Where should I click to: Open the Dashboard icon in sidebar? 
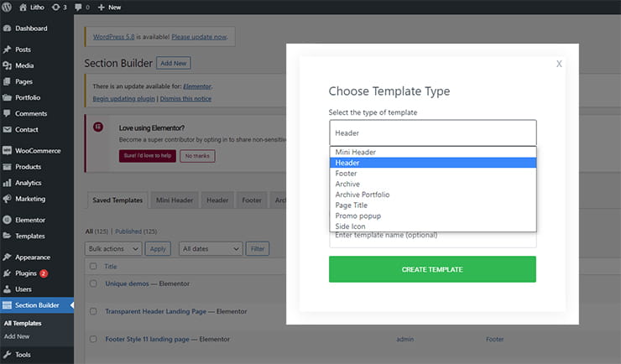8,29
